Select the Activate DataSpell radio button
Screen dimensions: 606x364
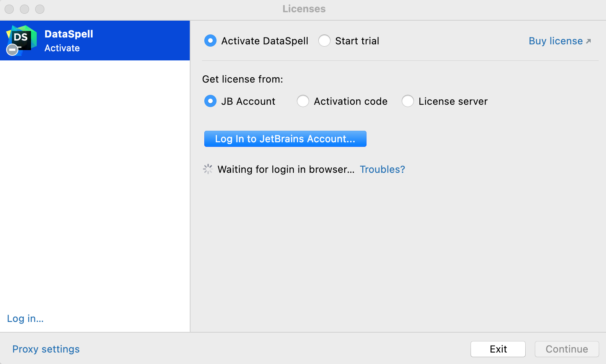210,41
